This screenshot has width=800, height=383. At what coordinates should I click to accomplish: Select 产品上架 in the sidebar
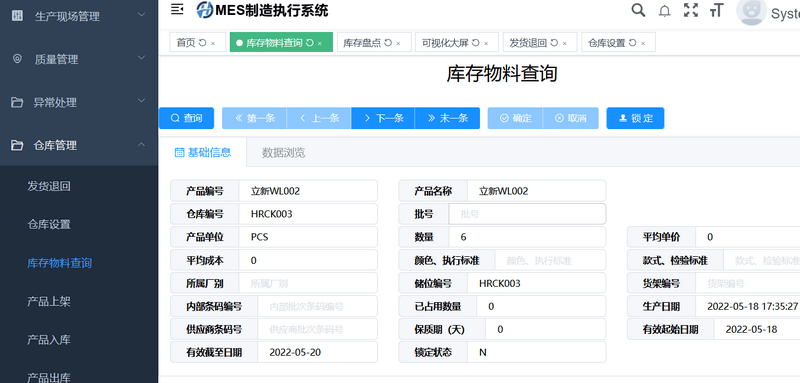49,301
